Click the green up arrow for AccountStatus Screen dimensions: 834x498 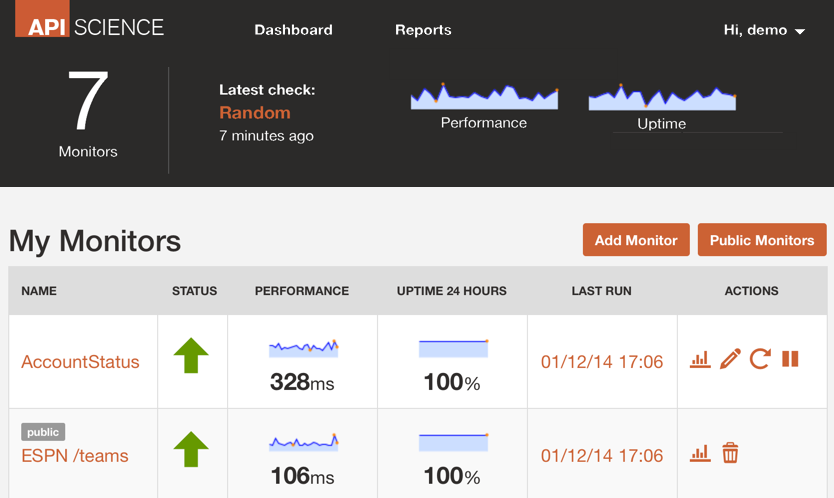191,355
